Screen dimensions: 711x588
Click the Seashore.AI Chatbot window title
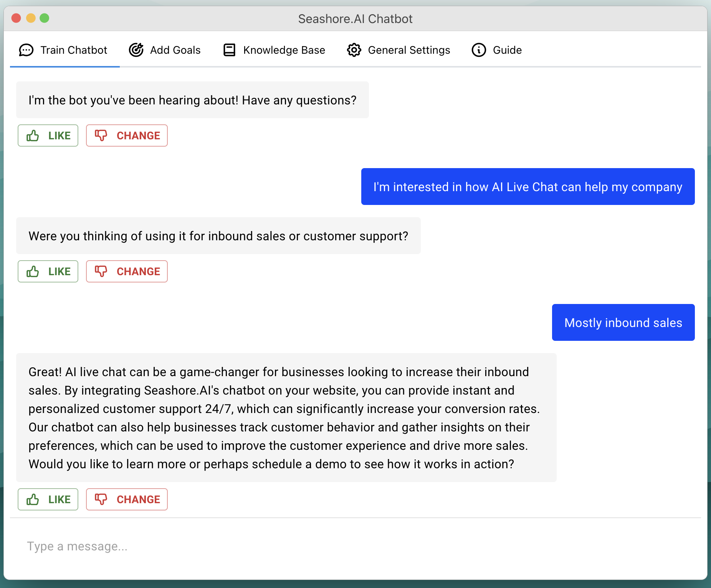pos(355,19)
